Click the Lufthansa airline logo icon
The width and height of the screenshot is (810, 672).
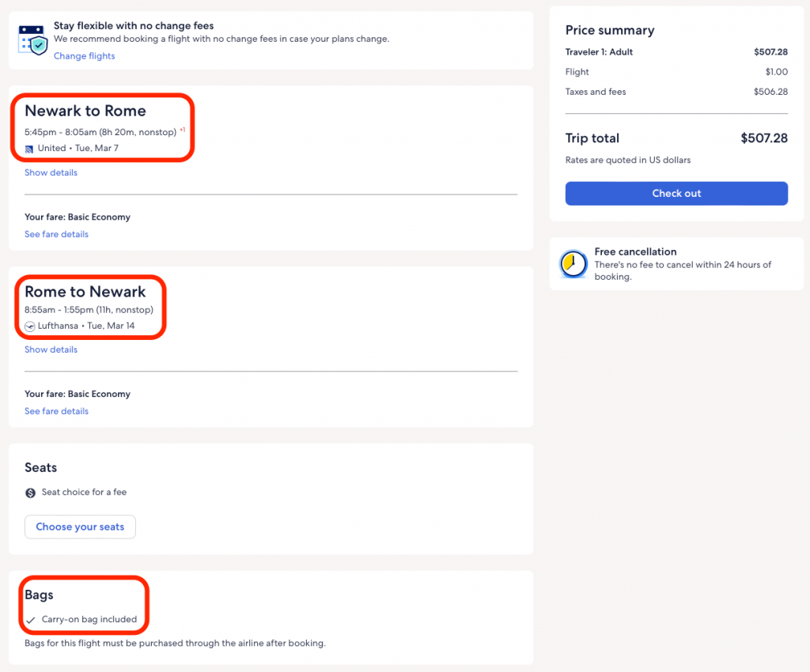30,326
